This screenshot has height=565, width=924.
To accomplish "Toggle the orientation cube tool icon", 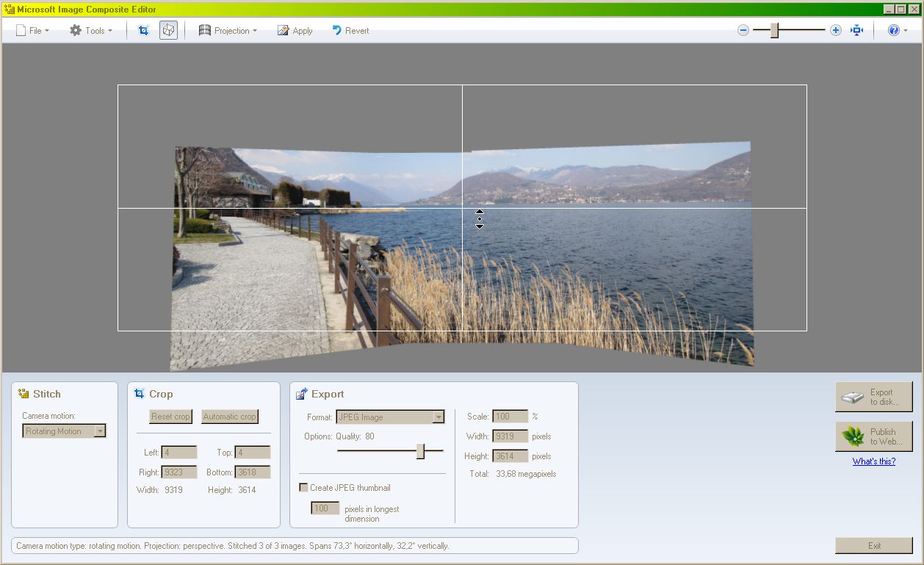I will point(168,30).
